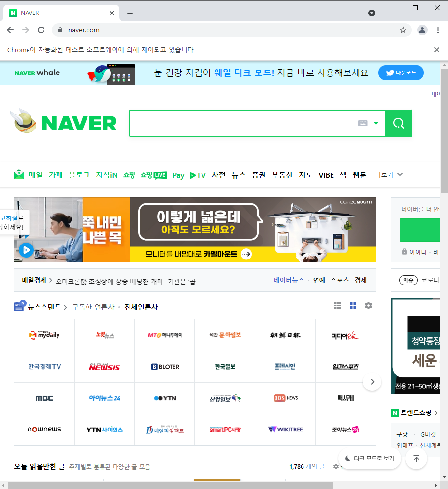Viewport: 448px width, 489px height.
Task: Open the YTN press tile
Action: click(x=165, y=398)
